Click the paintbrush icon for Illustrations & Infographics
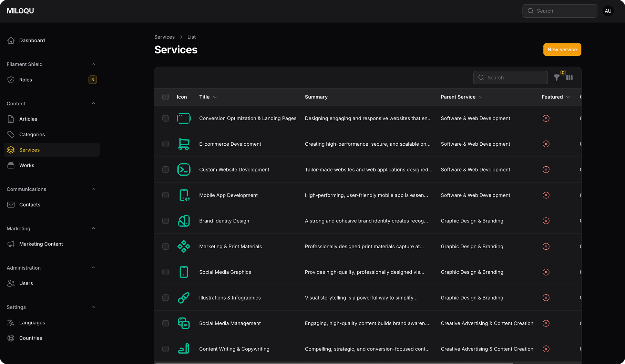 pyautogui.click(x=184, y=298)
